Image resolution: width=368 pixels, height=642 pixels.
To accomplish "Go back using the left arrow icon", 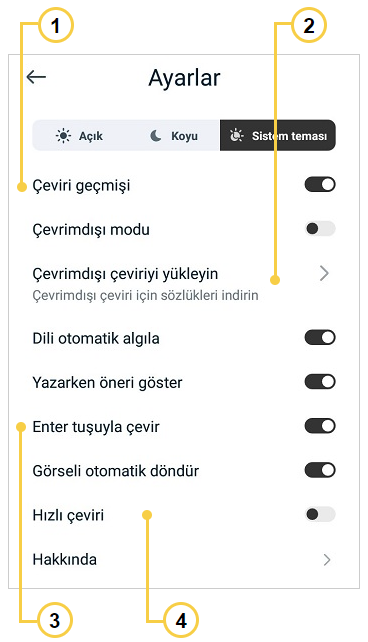I will tap(36, 77).
